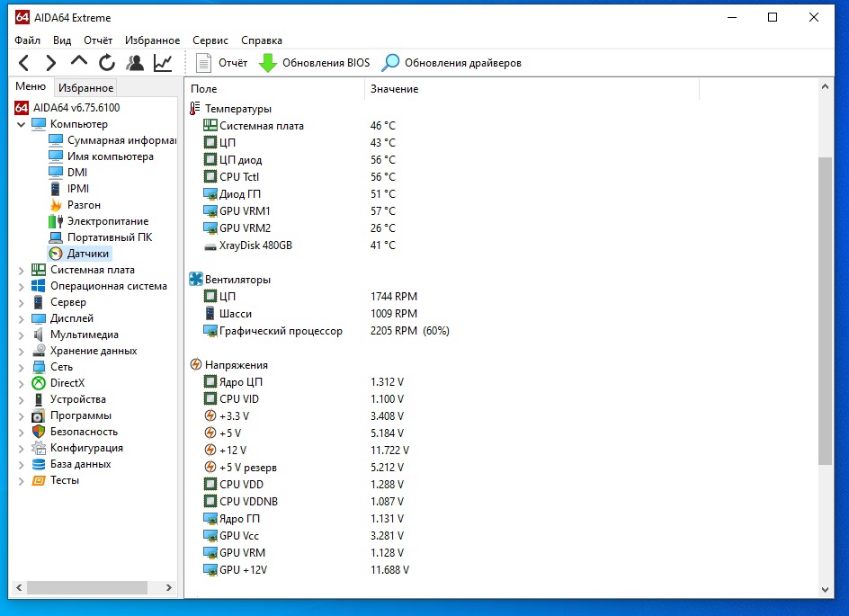This screenshot has width=849, height=616.
Task: Go forward with the right arrow toolbar icon
Action: 51,63
